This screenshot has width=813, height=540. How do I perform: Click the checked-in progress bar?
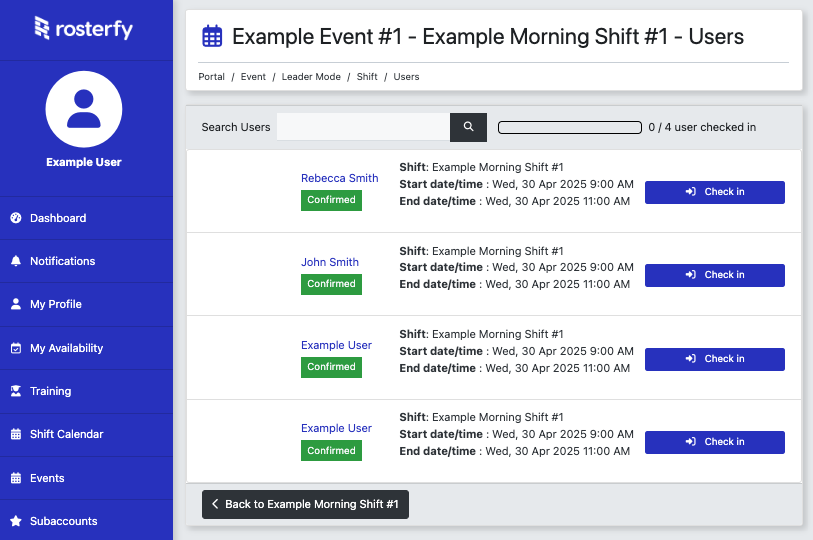point(570,127)
